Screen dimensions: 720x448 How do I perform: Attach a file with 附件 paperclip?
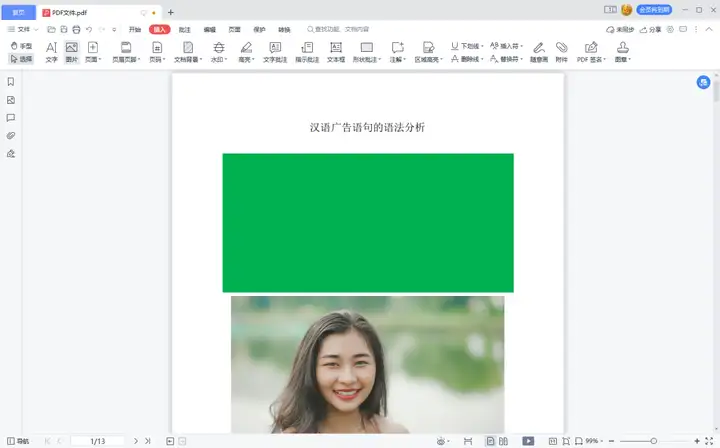click(x=562, y=52)
